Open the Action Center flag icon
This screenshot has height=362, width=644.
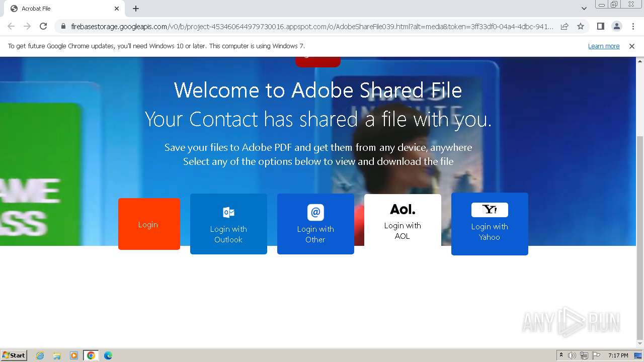(596, 355)
